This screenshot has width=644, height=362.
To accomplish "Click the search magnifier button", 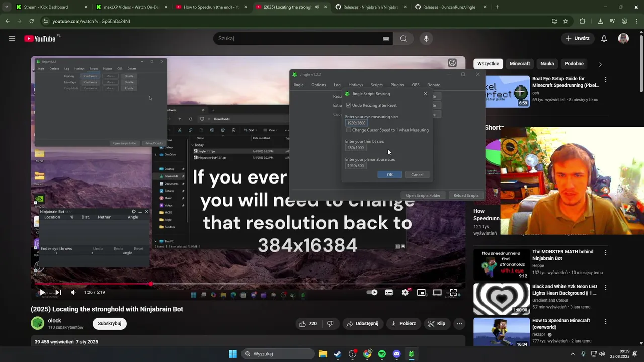I will coord(404,39).
